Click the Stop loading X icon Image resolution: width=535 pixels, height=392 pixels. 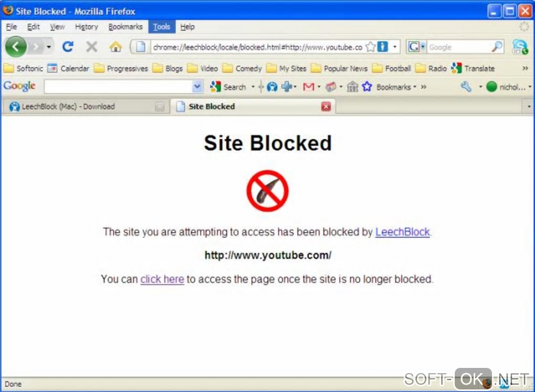click(x=91, y=47)
